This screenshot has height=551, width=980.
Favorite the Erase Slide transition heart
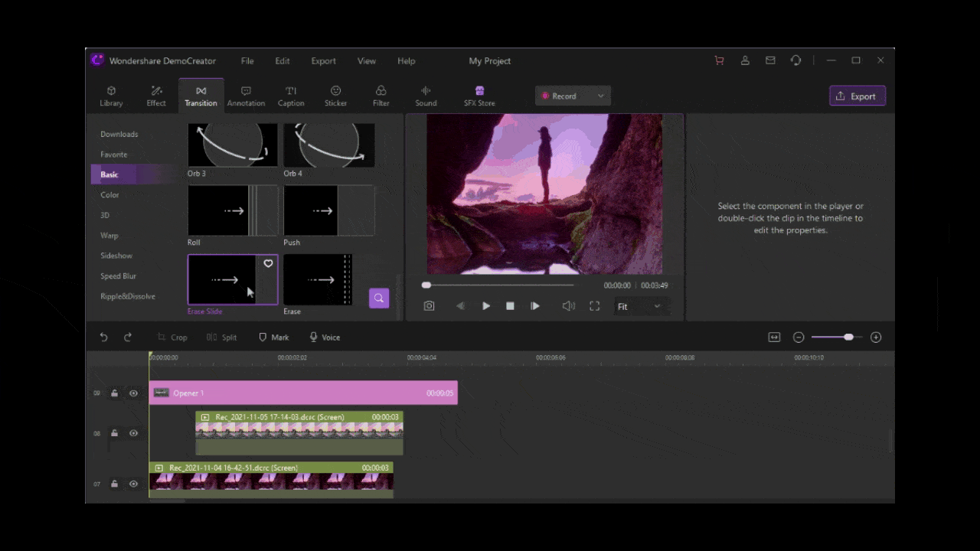coord(268,264)
